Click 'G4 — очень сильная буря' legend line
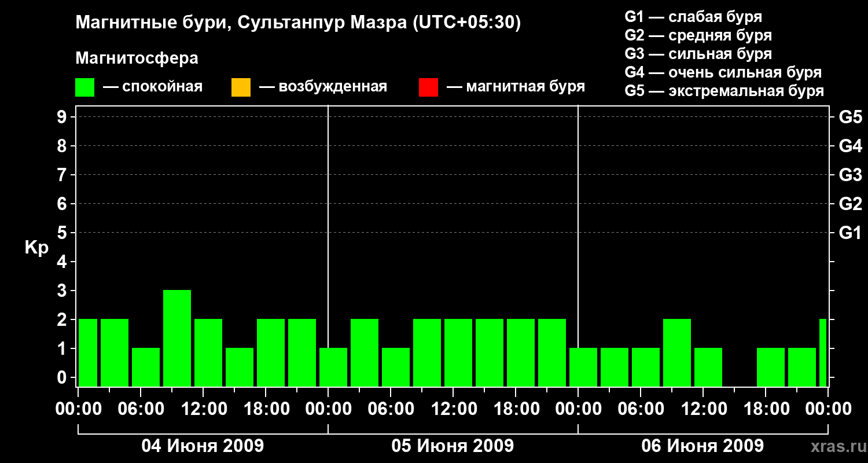 point(723,72)
